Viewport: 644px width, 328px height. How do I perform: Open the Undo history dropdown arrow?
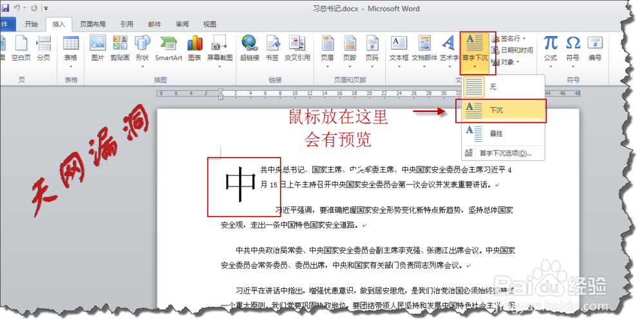coord(24,8)
